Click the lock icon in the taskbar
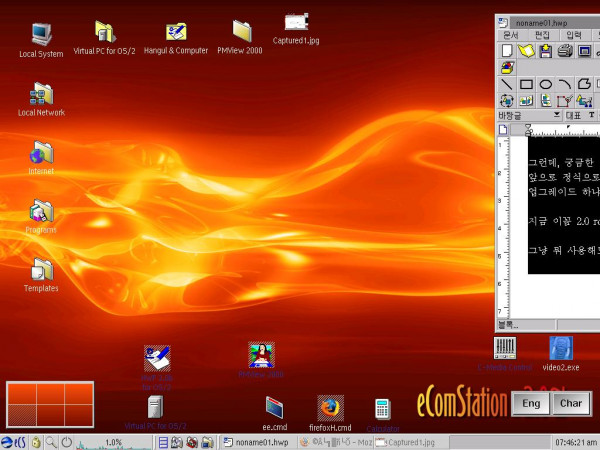Viewport: 600px width, 450px height. pyautogui.click(x=35, y=442)
